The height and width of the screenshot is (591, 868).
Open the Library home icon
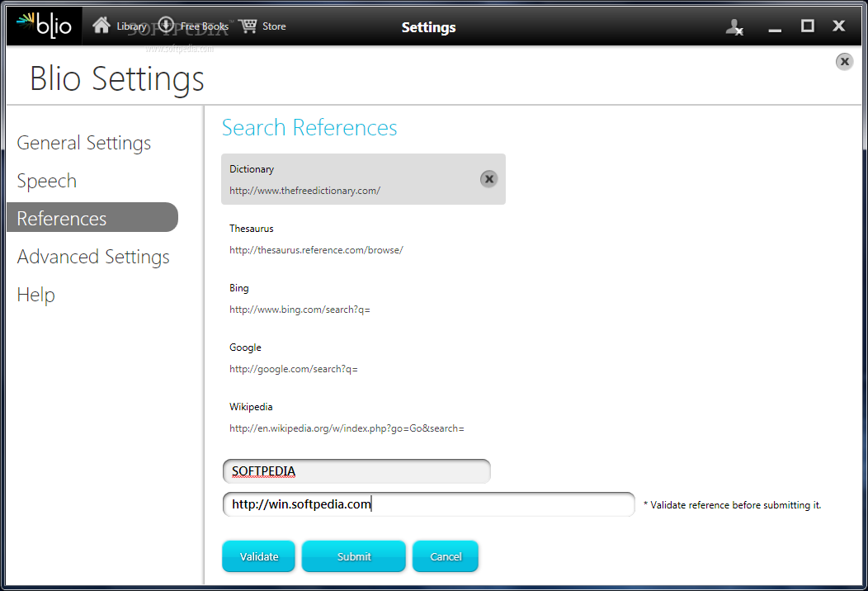pos(101,26)
